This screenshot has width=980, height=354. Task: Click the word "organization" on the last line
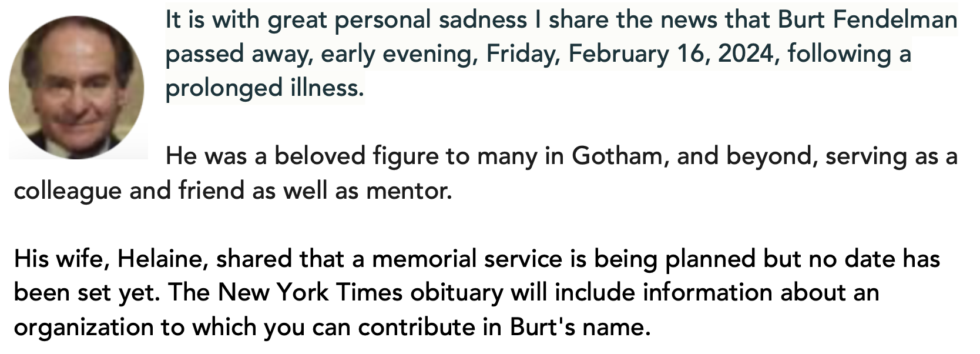coord(83,328)
